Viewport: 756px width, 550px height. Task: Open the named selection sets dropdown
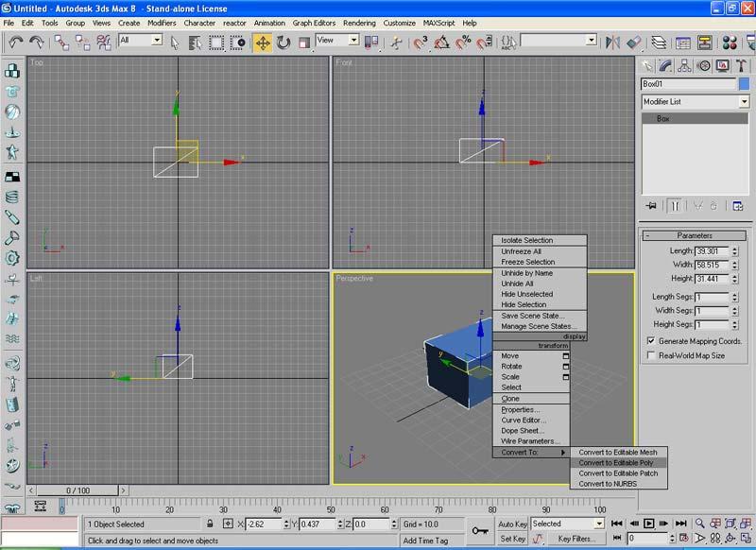coord(592,40)
